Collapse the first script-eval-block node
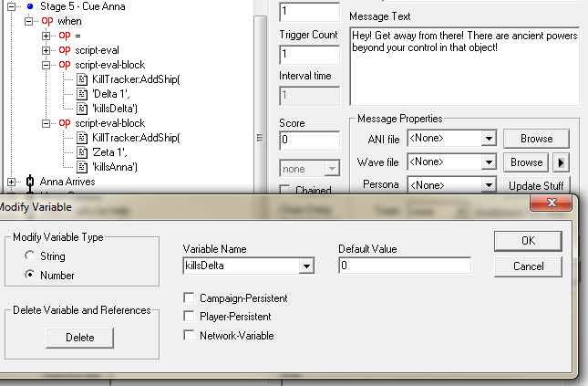588x386 pixels. 46,65
